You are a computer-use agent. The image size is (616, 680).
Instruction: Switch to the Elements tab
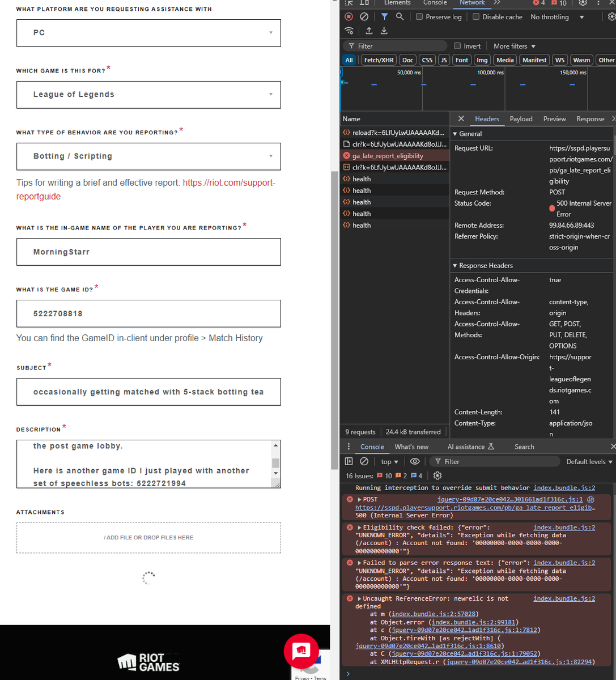point(397,3)
